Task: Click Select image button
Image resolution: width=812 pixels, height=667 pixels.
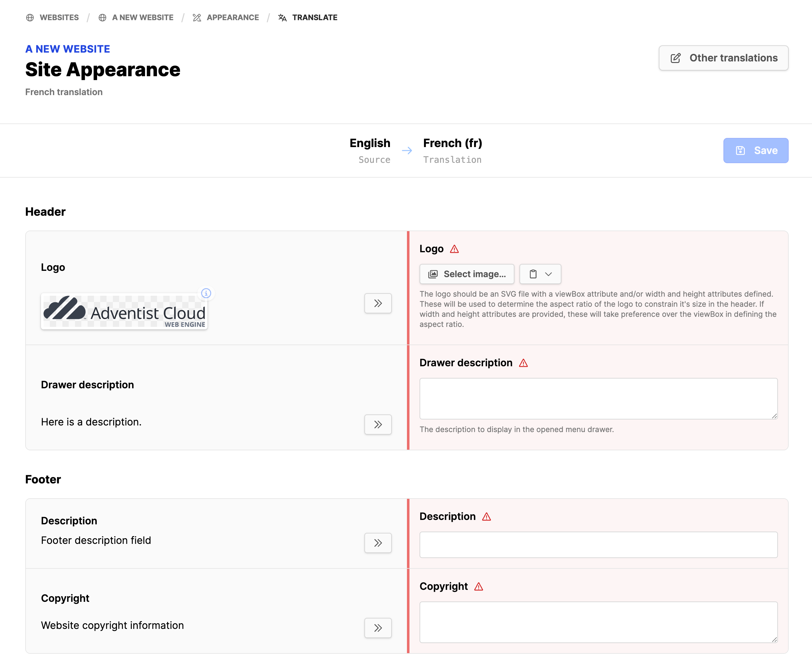Action: tap(466, 274)
